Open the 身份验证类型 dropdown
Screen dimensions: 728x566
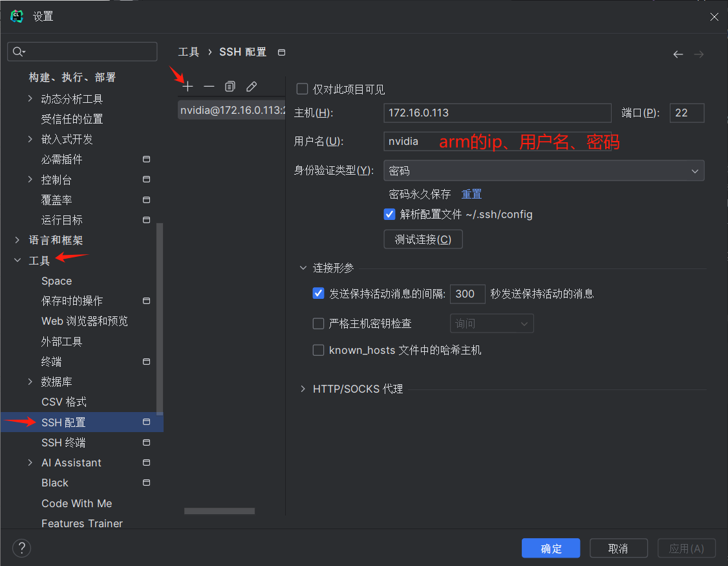[544, 171]
